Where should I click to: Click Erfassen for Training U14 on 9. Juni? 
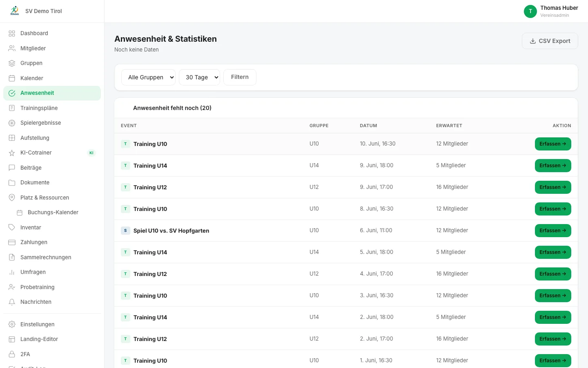pos(553,166)
